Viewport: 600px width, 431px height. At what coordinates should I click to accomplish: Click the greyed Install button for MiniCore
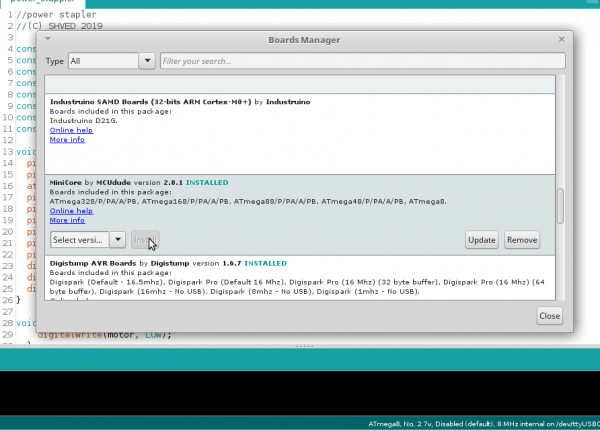pos(145,240)
